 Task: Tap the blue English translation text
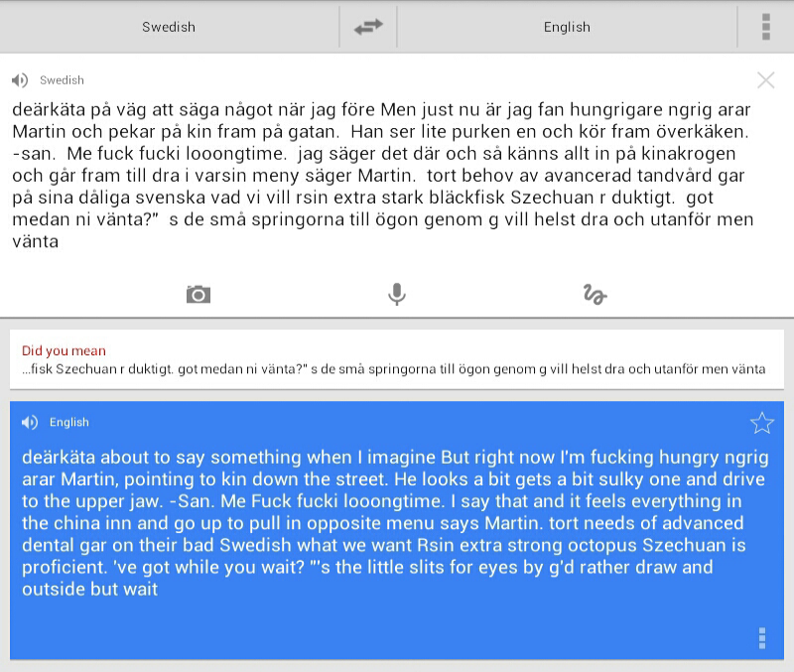click(x=395, y=522)
